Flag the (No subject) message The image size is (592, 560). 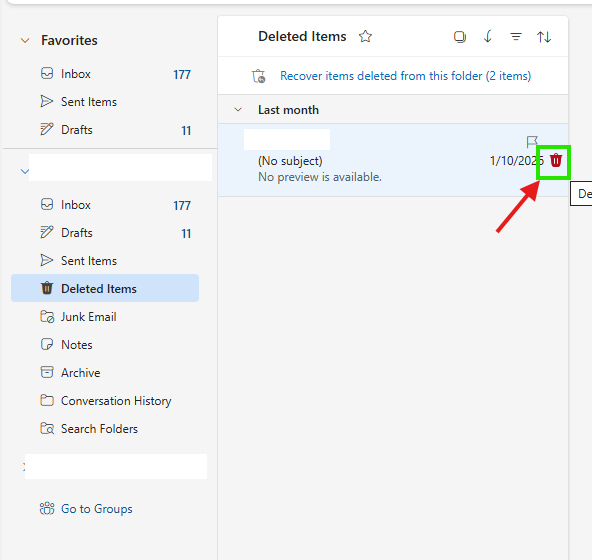532,142
